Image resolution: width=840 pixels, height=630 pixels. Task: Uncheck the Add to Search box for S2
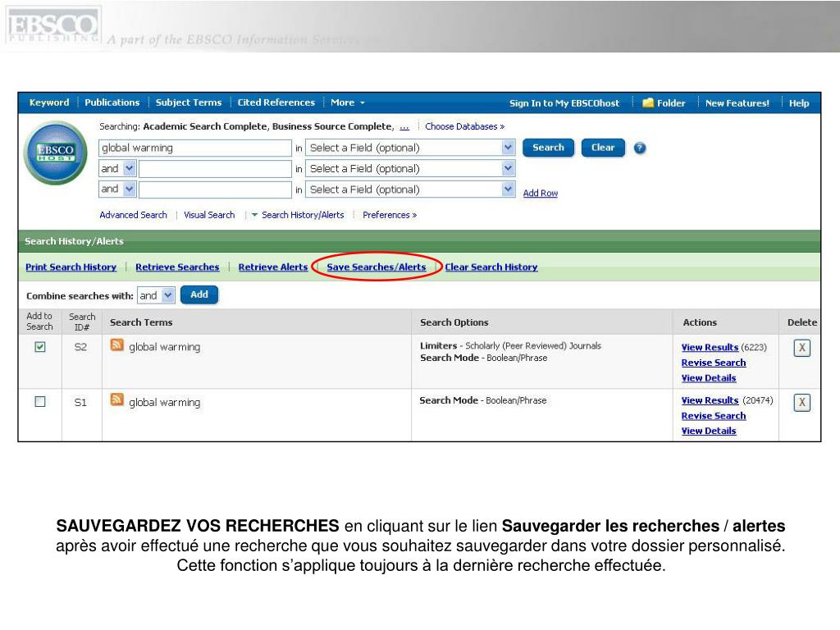(x=40, y=347)
